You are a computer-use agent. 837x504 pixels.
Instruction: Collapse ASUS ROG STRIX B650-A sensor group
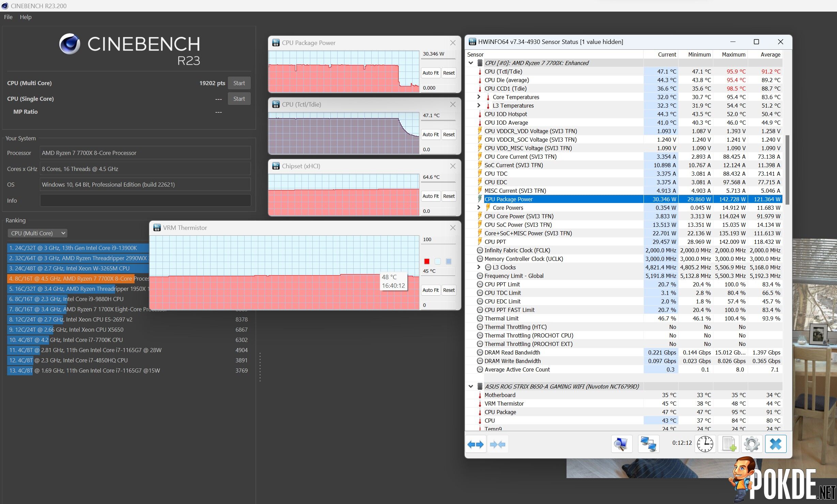471,387
